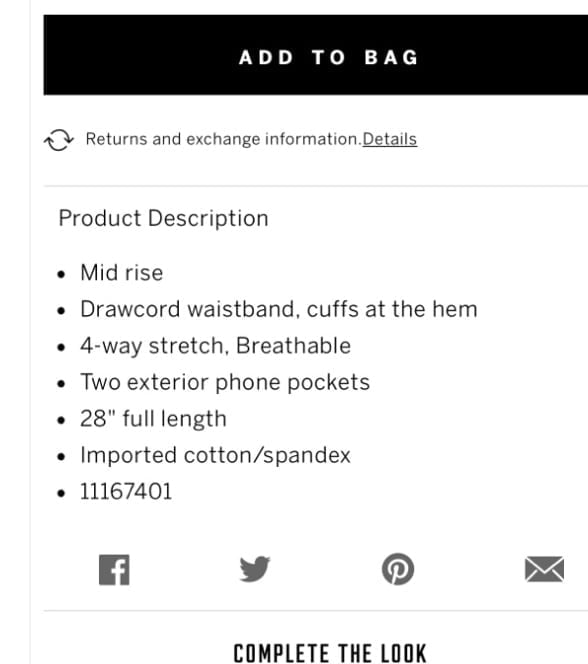Click the Two exterior phone pockets line
Image resolution: width=588 pixels, height=664 pixels.
tap(225, 382)
